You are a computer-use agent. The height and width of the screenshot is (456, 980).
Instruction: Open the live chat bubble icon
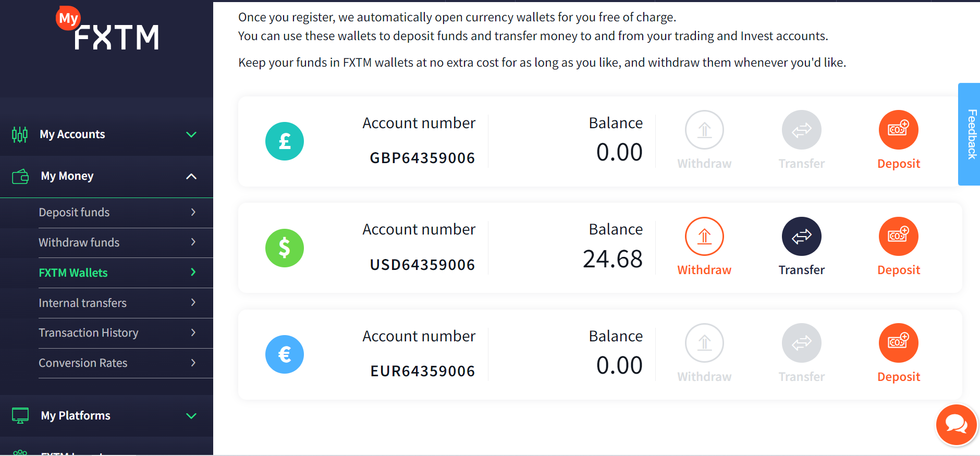(956, 425)
